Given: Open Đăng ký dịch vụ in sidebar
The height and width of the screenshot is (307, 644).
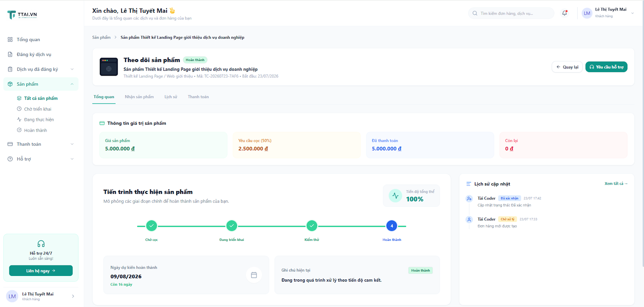Looking at the screenshot, I should coord(41,54).
